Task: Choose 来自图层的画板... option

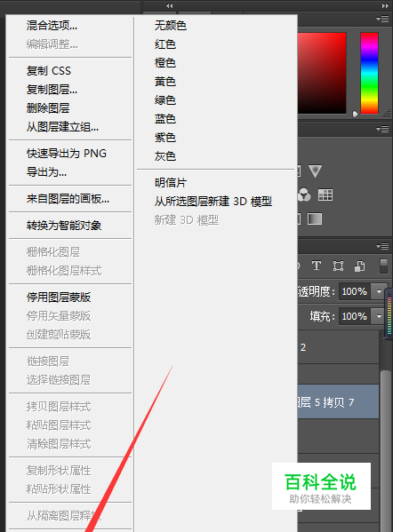Action: point(68,199)
